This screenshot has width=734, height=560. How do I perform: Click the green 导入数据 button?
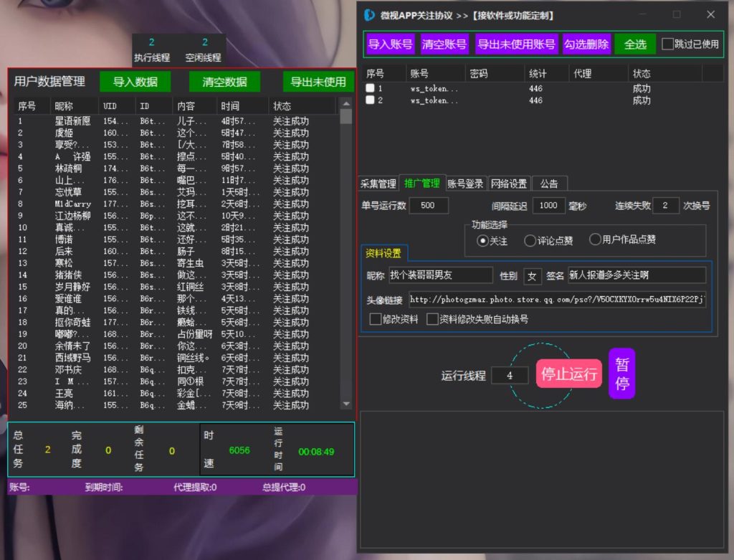135,82
